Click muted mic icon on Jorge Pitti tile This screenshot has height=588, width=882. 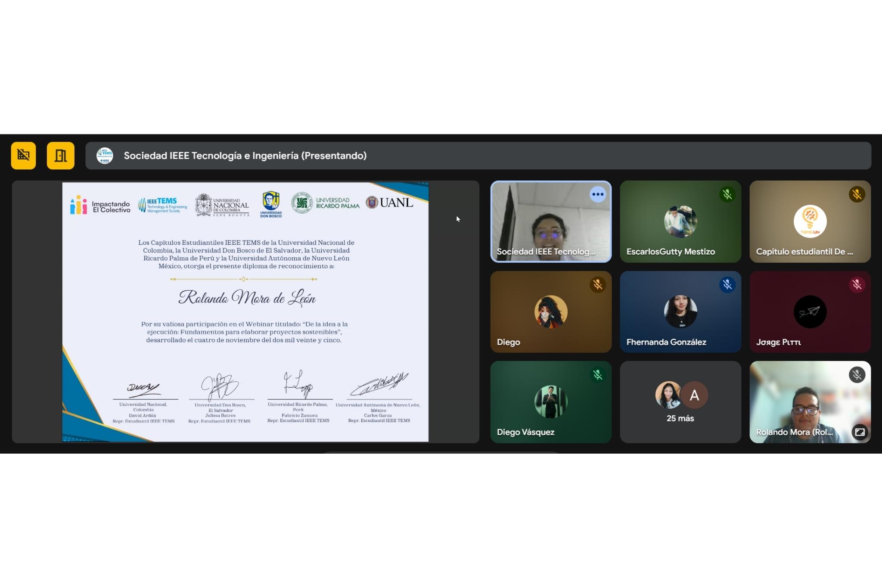tap(857, 284)
